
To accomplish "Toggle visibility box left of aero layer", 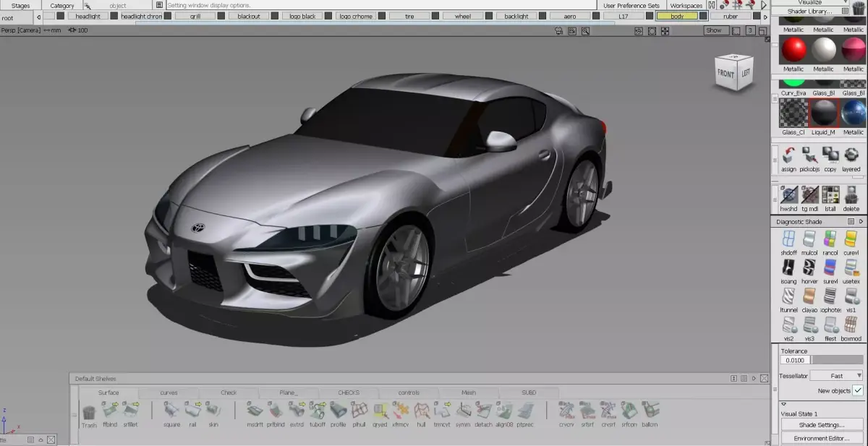I will tap(542, 16).
